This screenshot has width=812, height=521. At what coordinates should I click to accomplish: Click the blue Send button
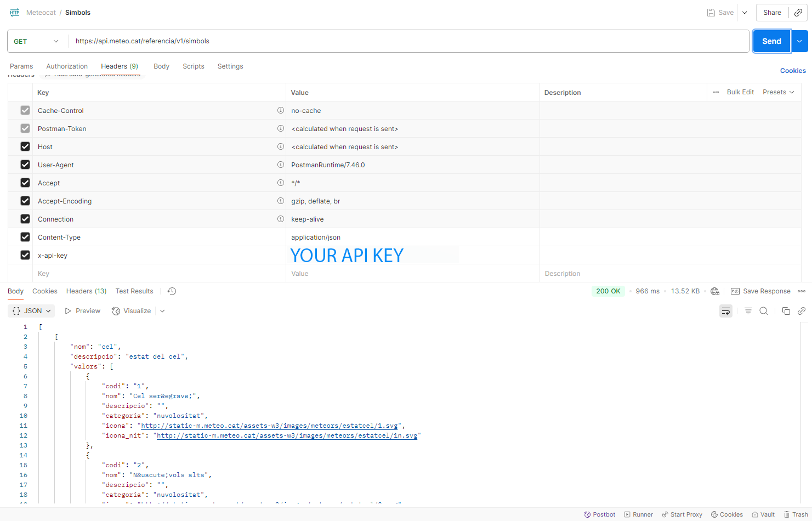[771, 41]
